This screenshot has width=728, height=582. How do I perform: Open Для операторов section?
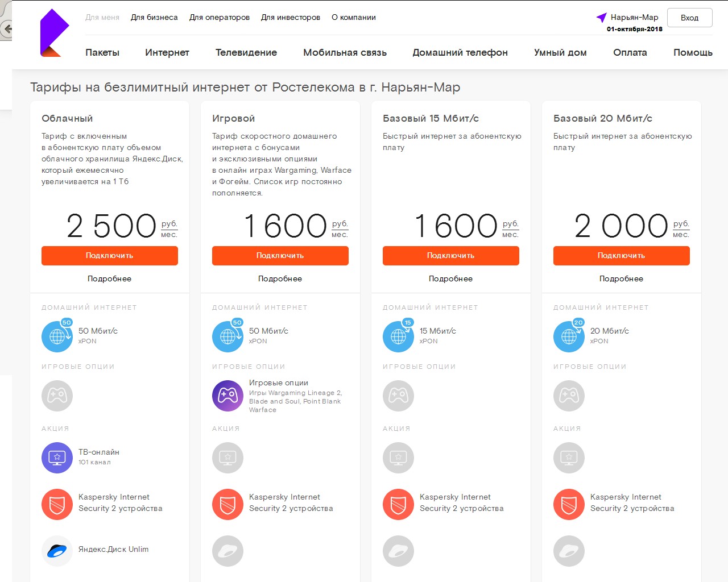pos(220,18)
